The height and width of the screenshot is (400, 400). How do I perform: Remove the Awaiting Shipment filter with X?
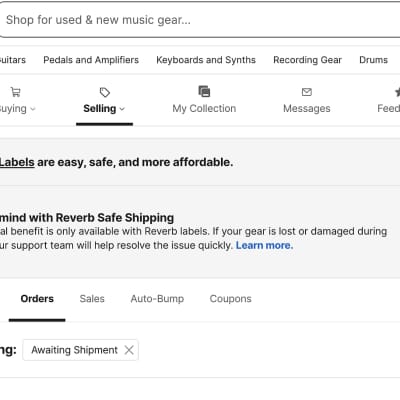point(129,350)
